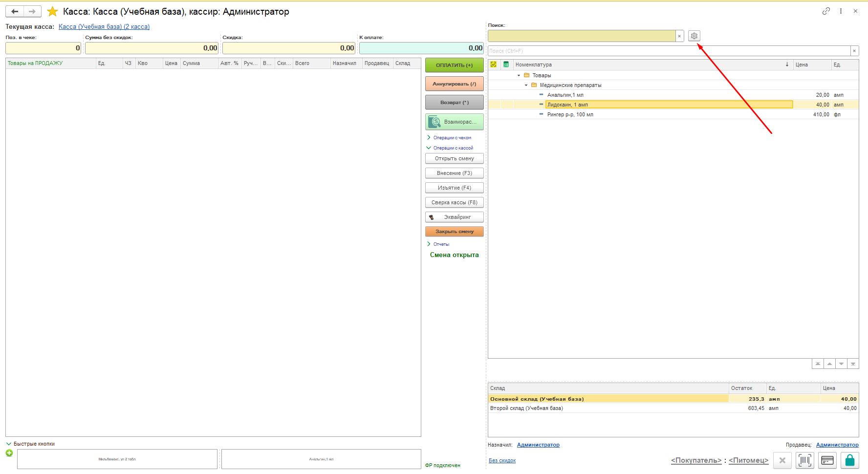
Task: Select Анальгин,1 мл item in list
Action: click(x=565, y=95)
